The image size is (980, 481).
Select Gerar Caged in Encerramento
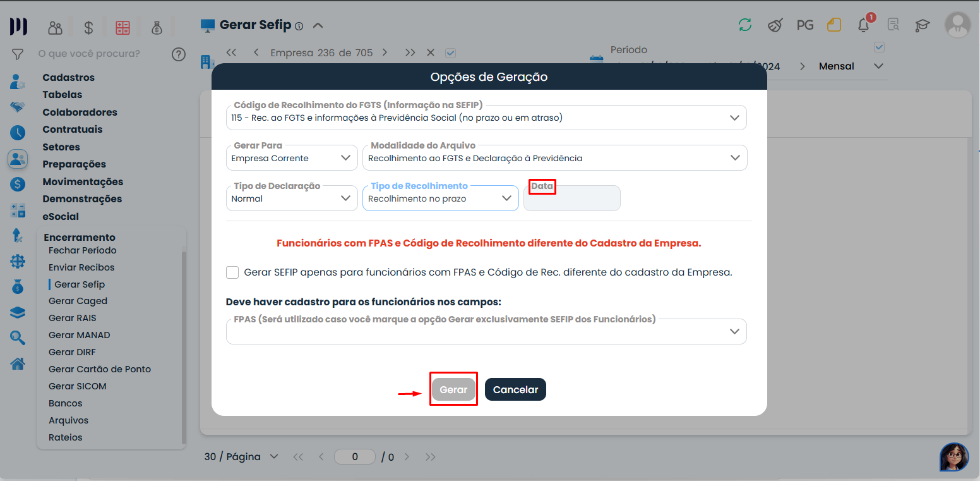point(78,301)
